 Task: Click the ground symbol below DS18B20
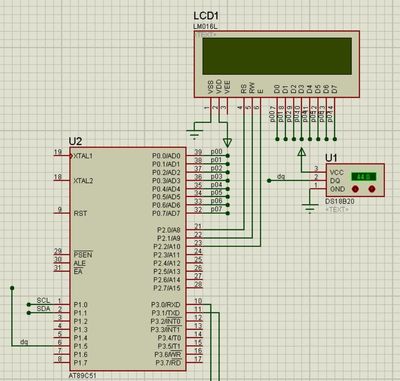click(310, 209)
